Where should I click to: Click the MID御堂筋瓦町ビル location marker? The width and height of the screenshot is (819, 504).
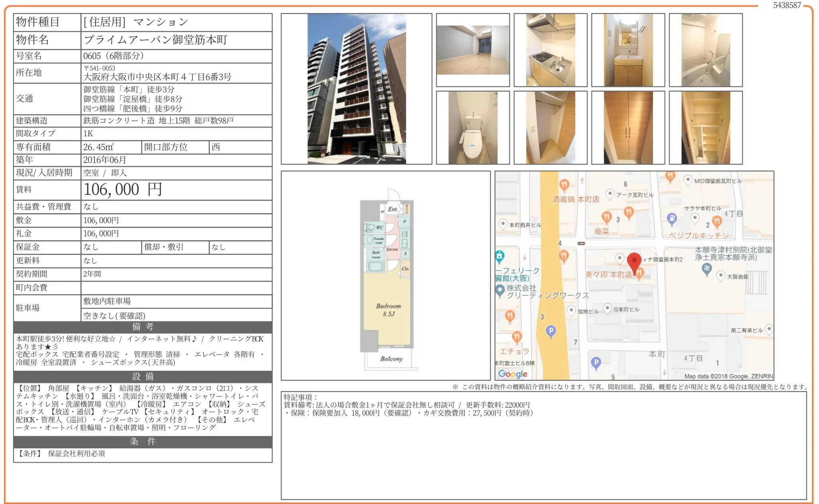(688, 180)
